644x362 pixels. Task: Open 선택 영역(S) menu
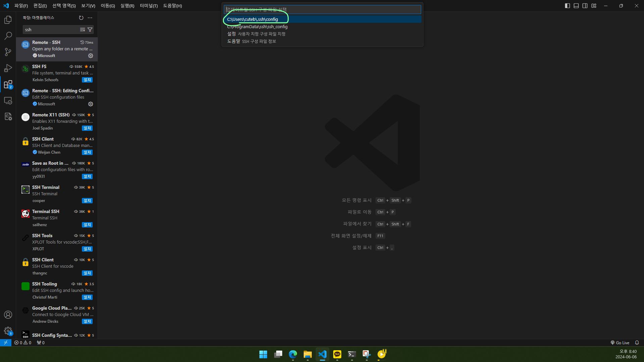pos(64,6)
